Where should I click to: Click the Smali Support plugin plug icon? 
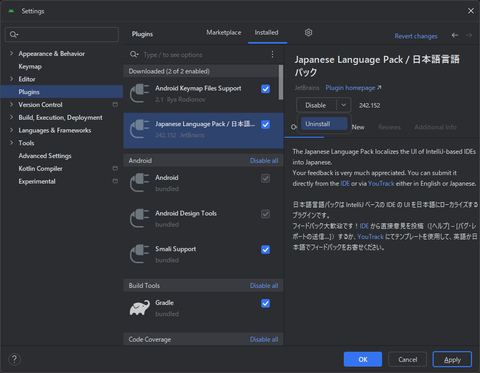tap(139, 254)
